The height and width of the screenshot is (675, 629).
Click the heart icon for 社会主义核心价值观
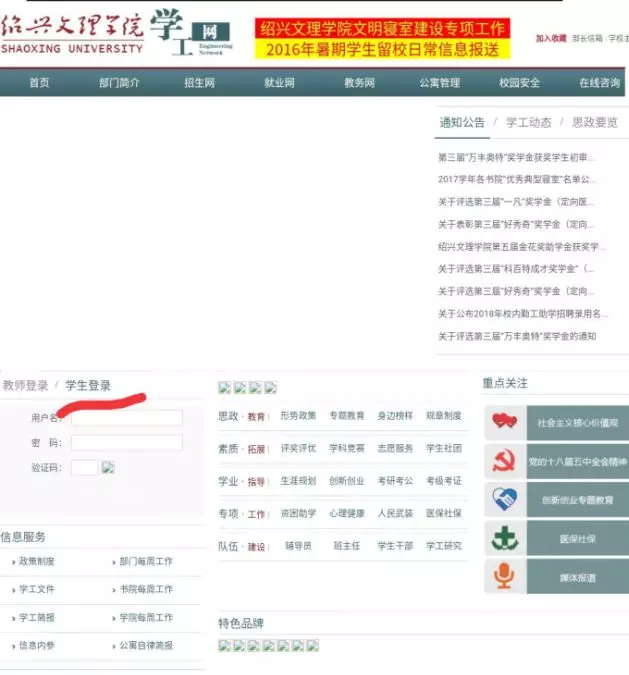coord(505,422)
